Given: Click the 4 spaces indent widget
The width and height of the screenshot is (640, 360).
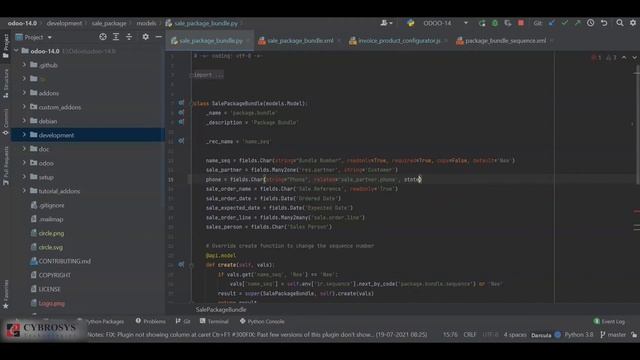Looking at the screenshot, I should (515, 335).
